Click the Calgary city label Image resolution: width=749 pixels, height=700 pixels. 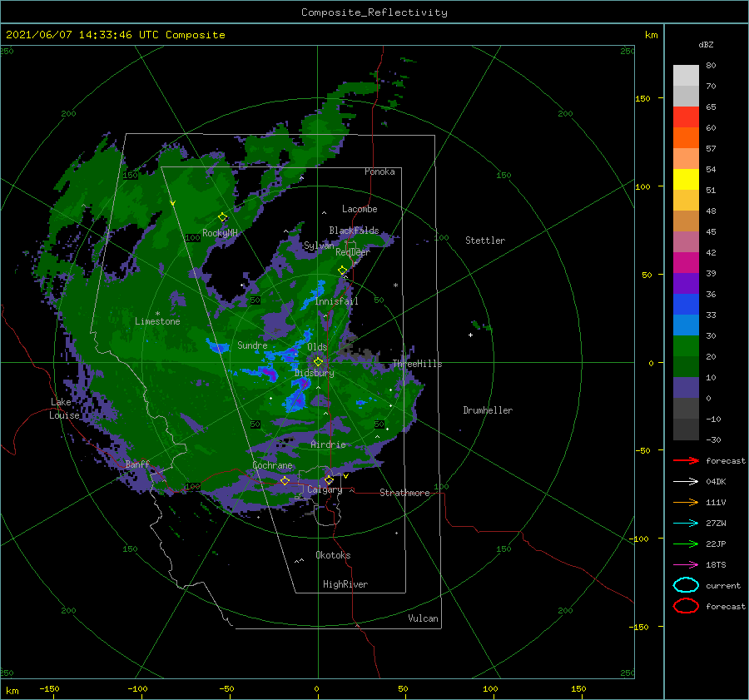coord(325,489)
